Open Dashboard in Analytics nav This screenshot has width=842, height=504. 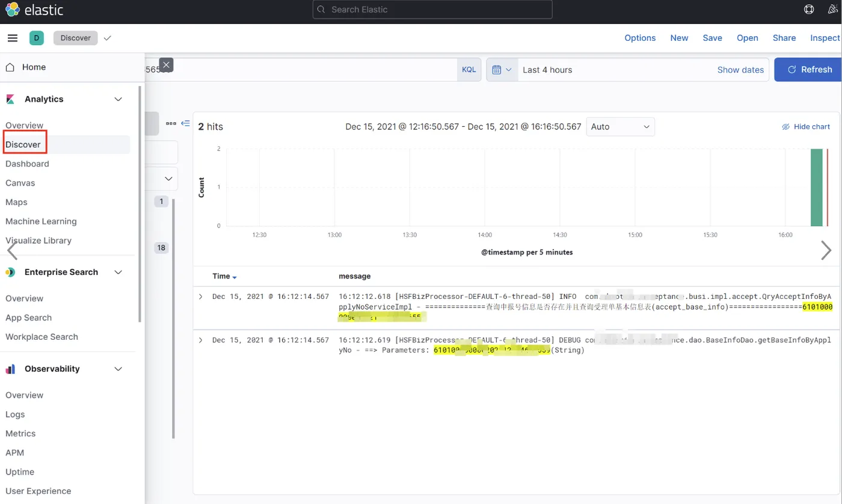[x=27, y=164]
